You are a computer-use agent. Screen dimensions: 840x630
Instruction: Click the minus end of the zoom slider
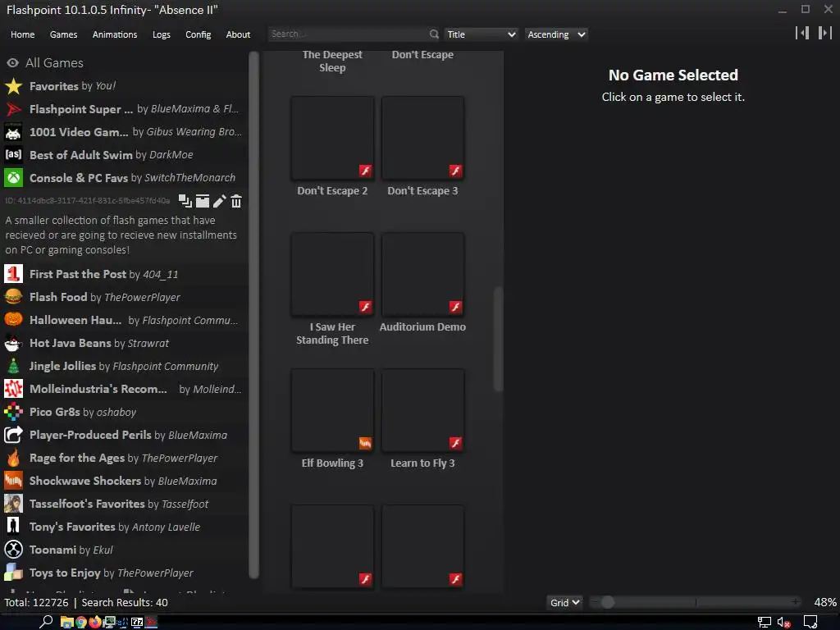(x=595, y=603)
